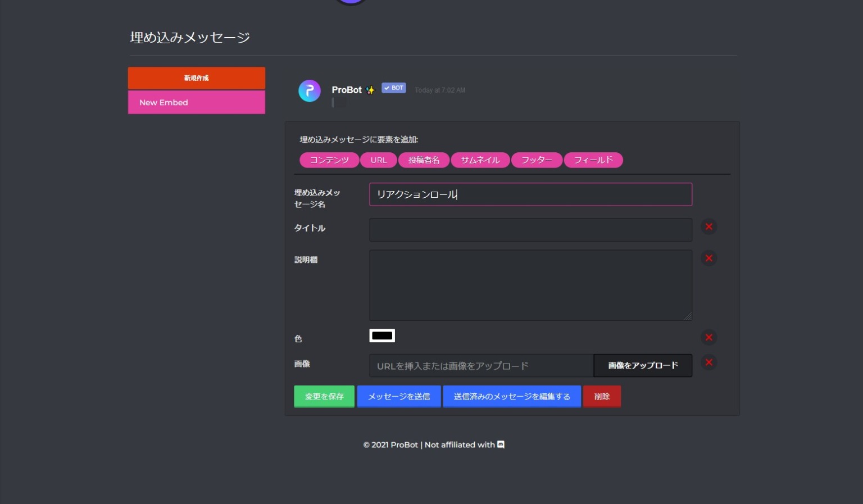863x504 pixels.
Task: Remove the 説明欄 field via its X icon
Action: coord(708,258)
